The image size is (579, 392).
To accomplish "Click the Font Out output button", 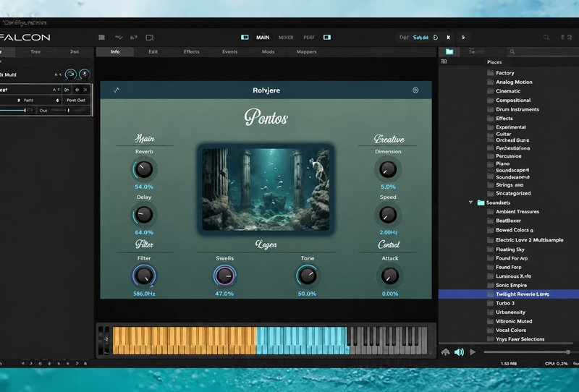I will pyautogui.click(x=76, y=100).
